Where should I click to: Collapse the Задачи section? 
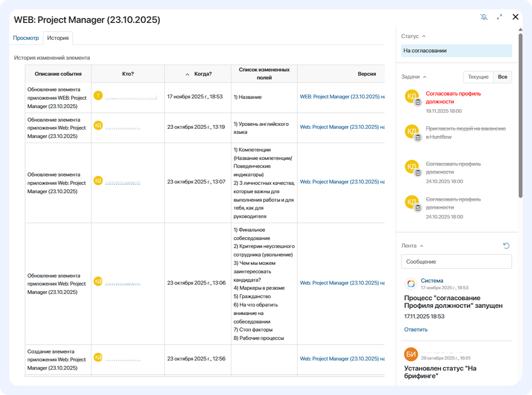pos(425,77)
